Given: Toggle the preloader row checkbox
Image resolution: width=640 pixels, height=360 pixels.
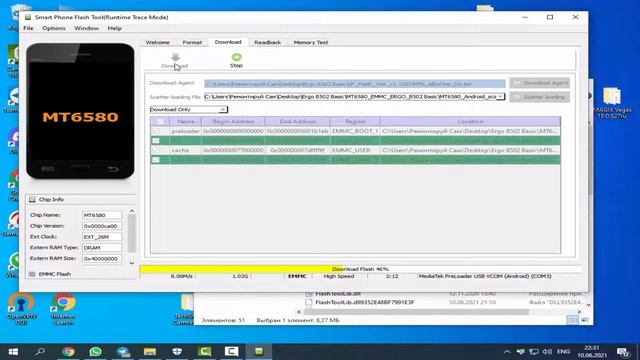Looking at the screenshot, I should coord(156,131).
